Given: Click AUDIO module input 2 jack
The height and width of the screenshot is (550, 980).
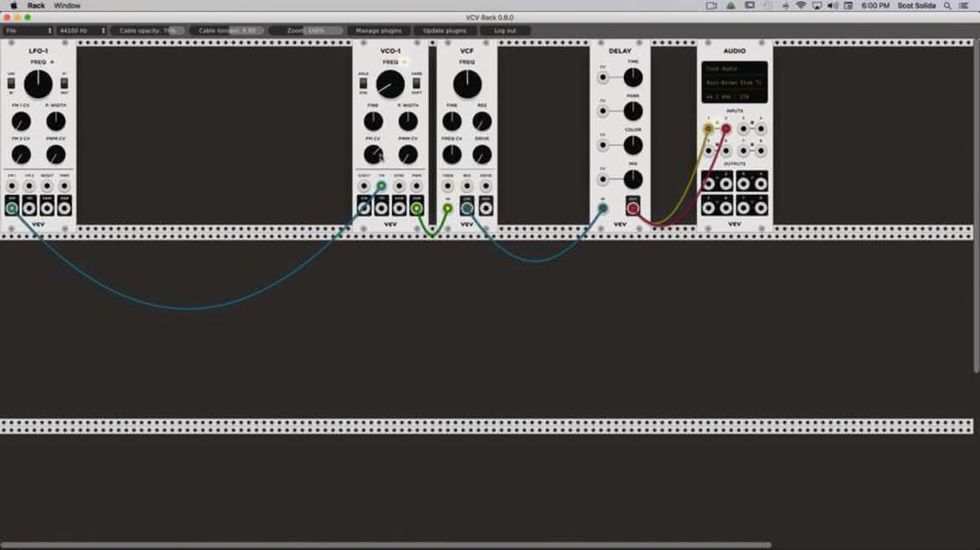Looking at the screenshot, I should [x=725, y=129].
